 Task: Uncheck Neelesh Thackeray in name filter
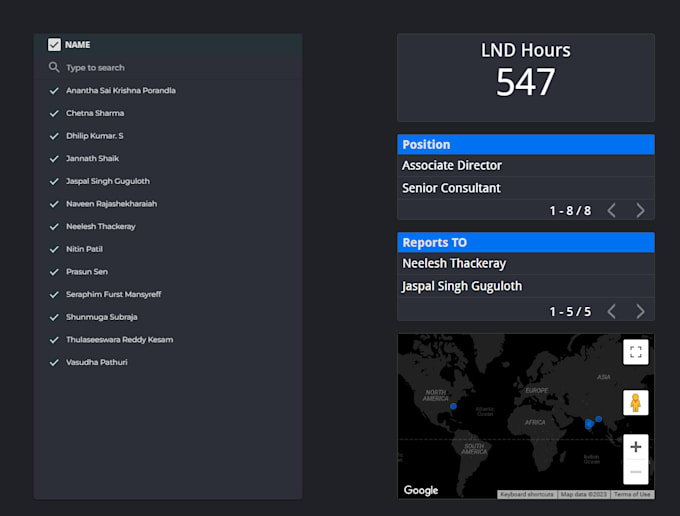tap(54, 226)
